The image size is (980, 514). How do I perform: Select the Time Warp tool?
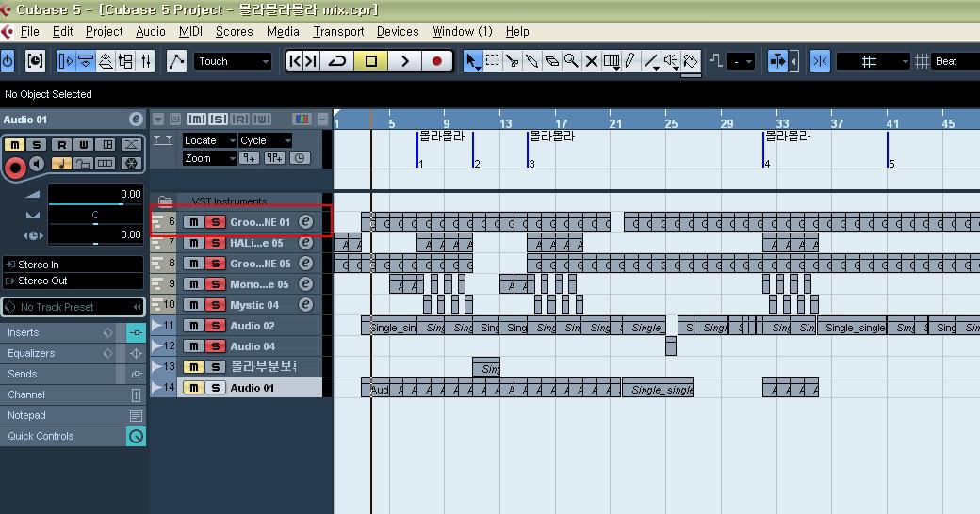(x=612, y=61)
